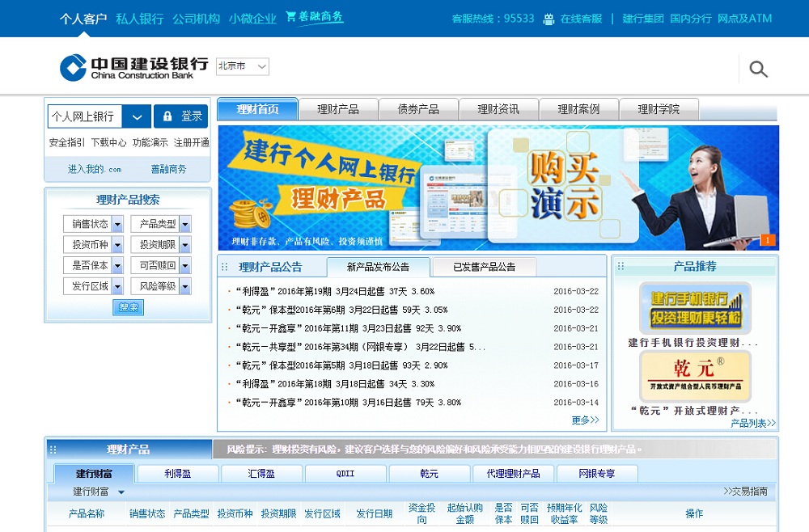This screenshot has height=532, width=809.
Task: Open “乾元”保本型2016年第5期 announcement
Action: tap(341, 365)
